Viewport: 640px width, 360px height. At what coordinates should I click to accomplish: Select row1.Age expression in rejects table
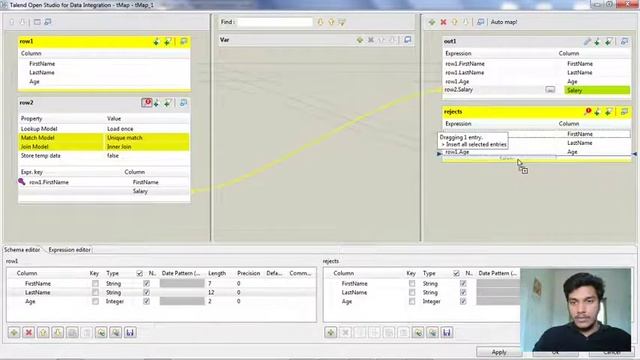tap(457, 152)
